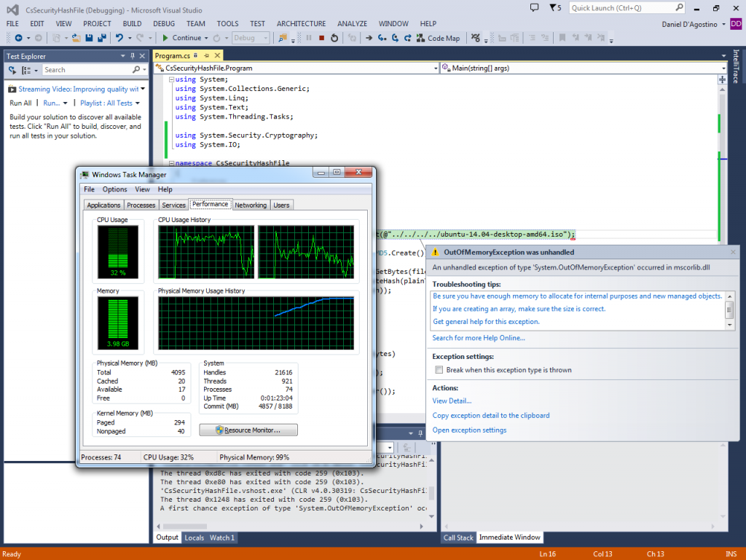Toggle the keep-open pin on Program.cs tab
Screen dimensions: 746x560
click(x=206, y=55)
